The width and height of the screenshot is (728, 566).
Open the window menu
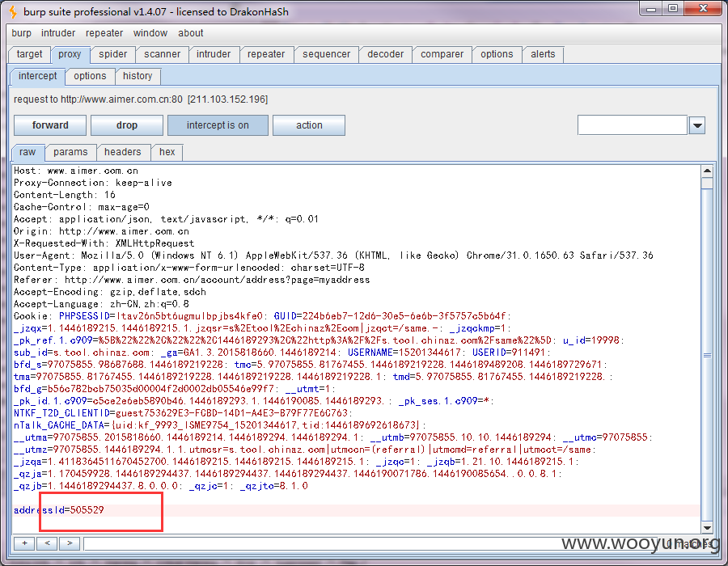pos(150,33)
